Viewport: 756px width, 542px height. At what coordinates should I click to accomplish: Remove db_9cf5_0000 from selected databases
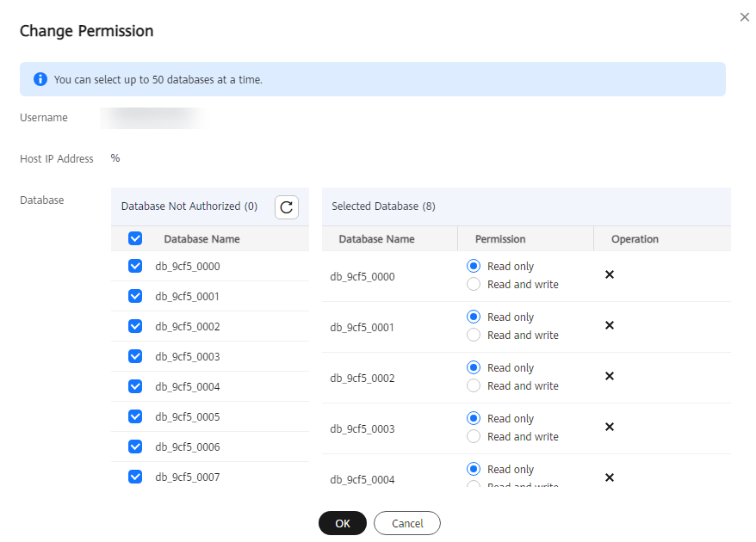610,274
